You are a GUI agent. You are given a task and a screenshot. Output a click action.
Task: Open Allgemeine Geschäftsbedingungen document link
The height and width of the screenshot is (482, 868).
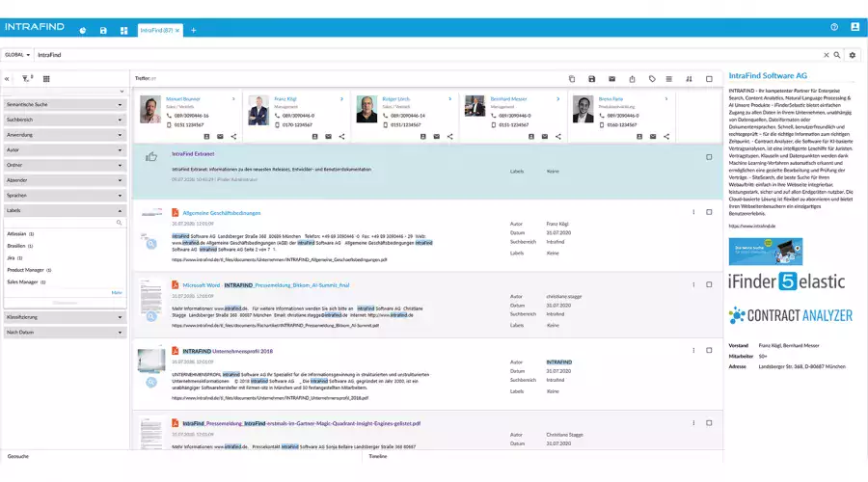pyautogui.click(x=222, y=213)
